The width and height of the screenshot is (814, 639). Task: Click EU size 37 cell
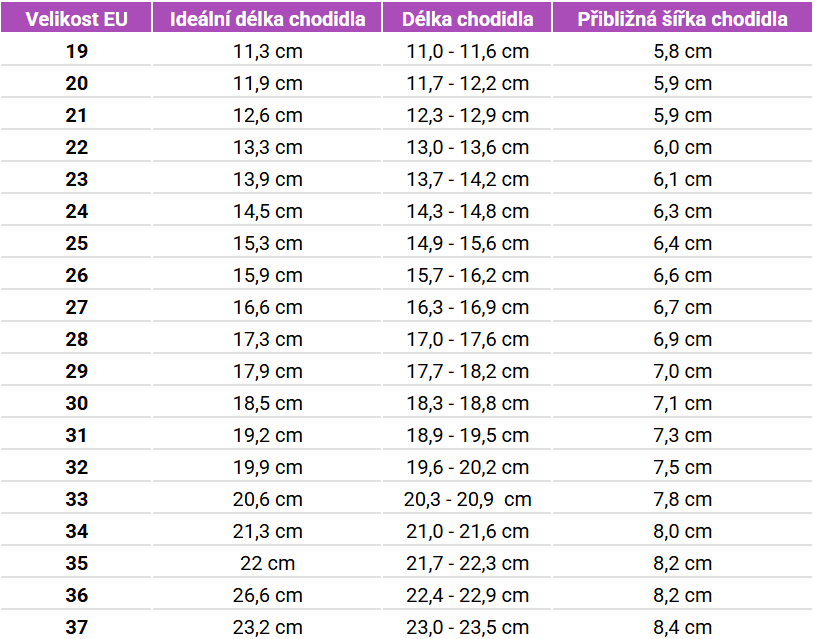pos(77,627)
